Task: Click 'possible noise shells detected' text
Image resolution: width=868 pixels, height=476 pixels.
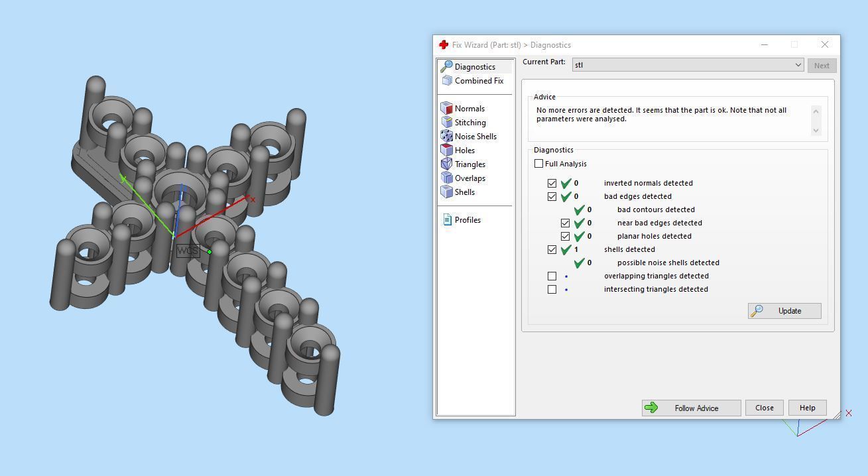Action: (x=668, y=263)
